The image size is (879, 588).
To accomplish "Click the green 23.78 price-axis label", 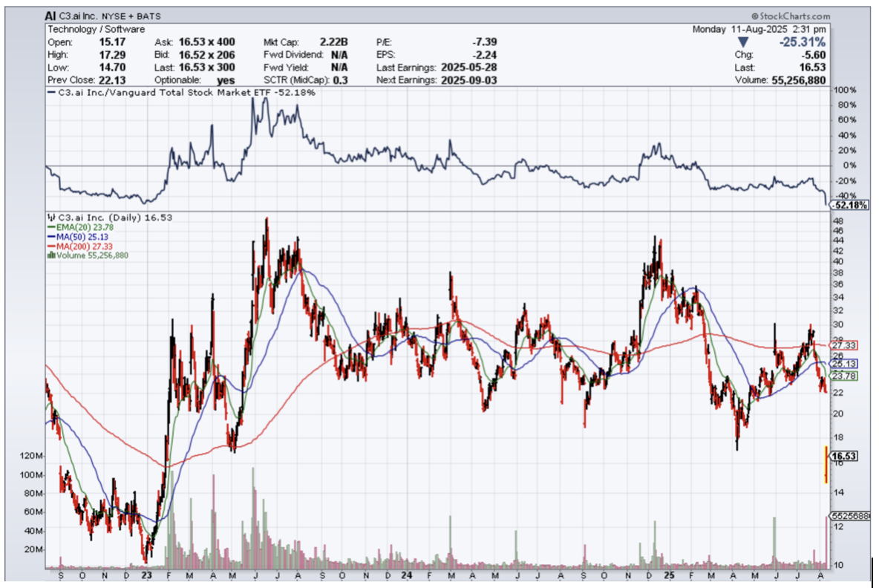I will point(843,376).
